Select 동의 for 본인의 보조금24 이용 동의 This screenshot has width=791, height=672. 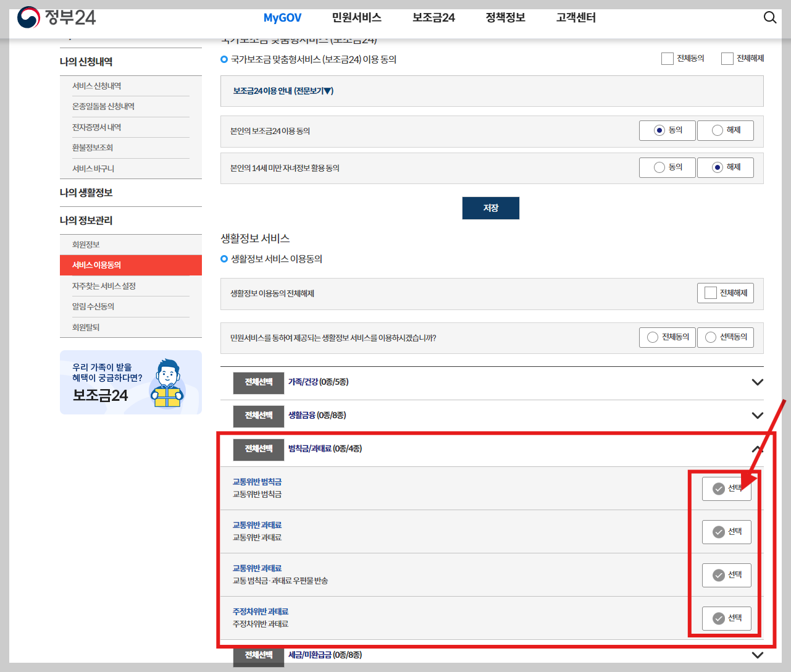(668, 130)
